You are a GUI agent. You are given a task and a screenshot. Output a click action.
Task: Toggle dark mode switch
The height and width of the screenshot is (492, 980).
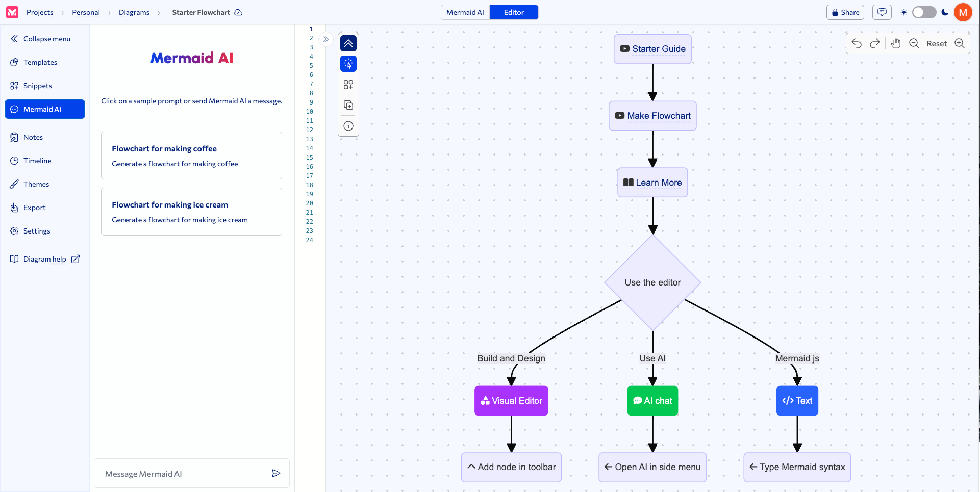[x=924, y=12]
